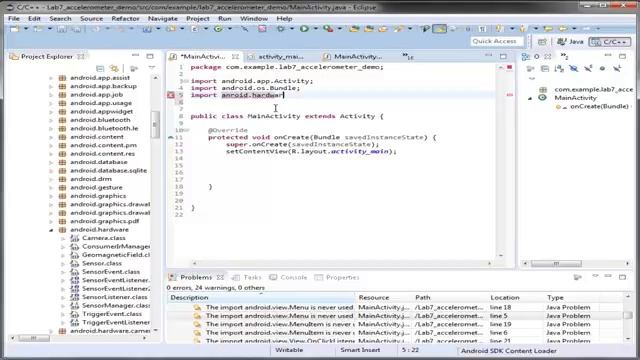Image resolution: width=640 pixels, height=360 pixels.
Task: Click the red error overview marker in editor
Action: (509, 95)
